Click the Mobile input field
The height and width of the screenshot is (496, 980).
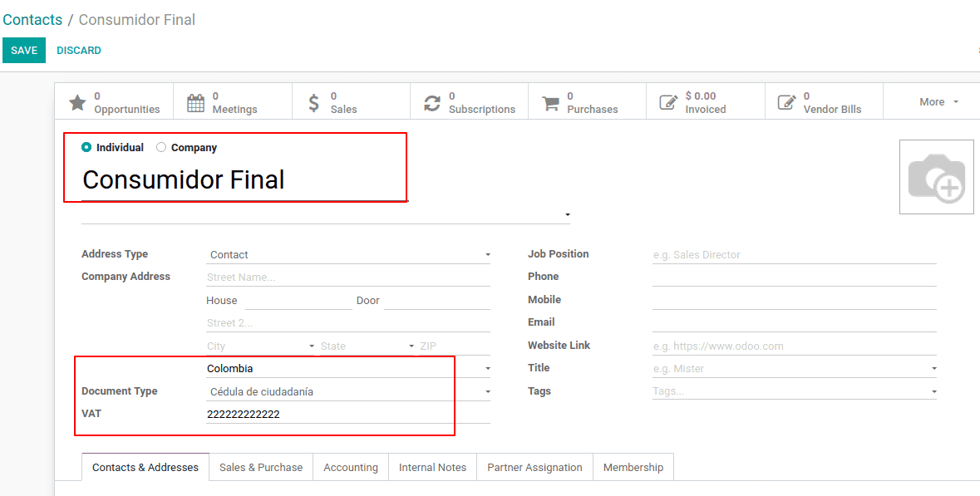click(x=795, y=301)
